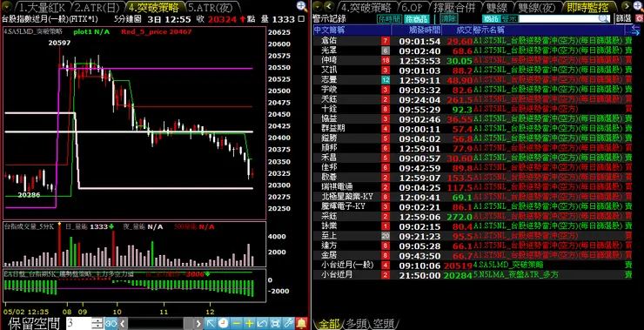Screen dimensions: 644x330
Task: Toggle the 警示 search mode button
Action: [x=509, y=19]
